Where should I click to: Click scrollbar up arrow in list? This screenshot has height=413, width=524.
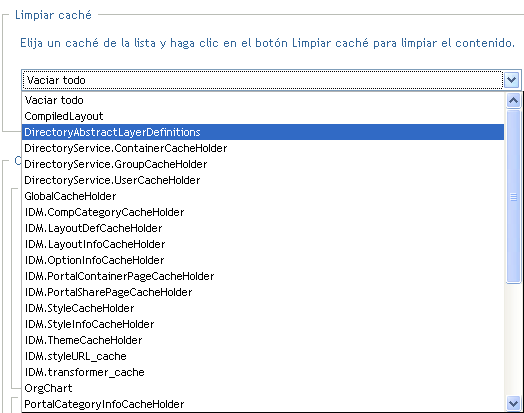tap(513, 100)
